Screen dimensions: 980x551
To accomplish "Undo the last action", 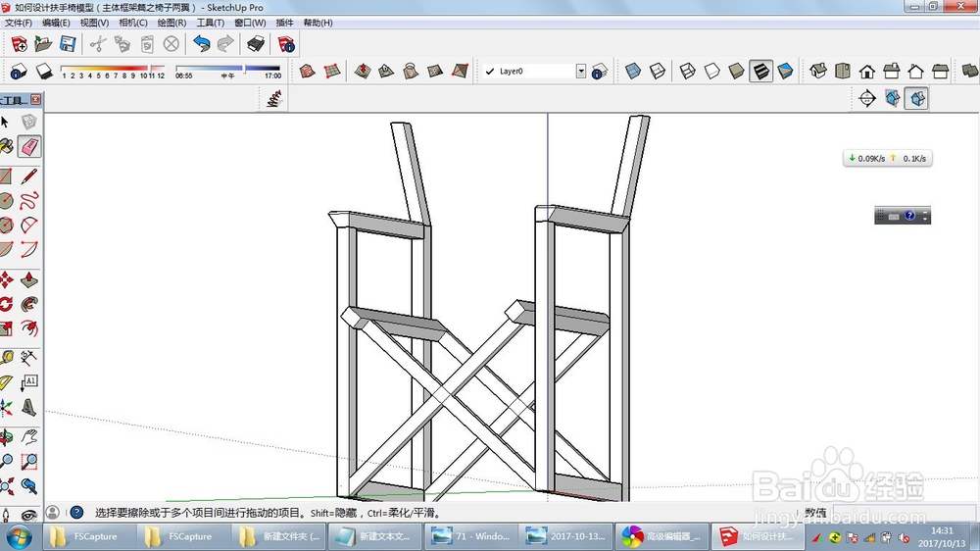I will (201, 44).
